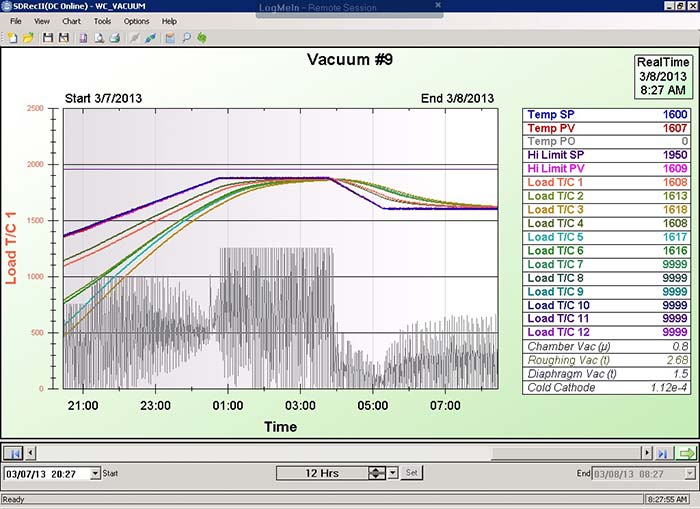This screenshot has height=509, width=700.
Task: Select the Load T/C 6 legend row
Action: [x=606, y=251]
